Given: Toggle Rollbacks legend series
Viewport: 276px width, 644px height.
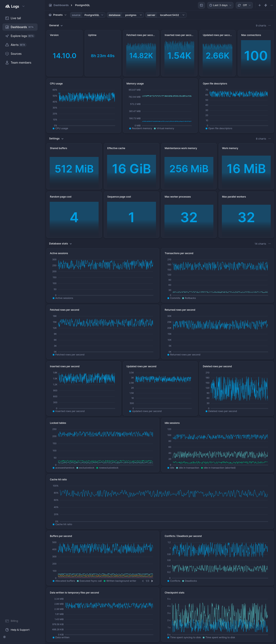Looking at the screenshot, I should (x=189, y=298).
